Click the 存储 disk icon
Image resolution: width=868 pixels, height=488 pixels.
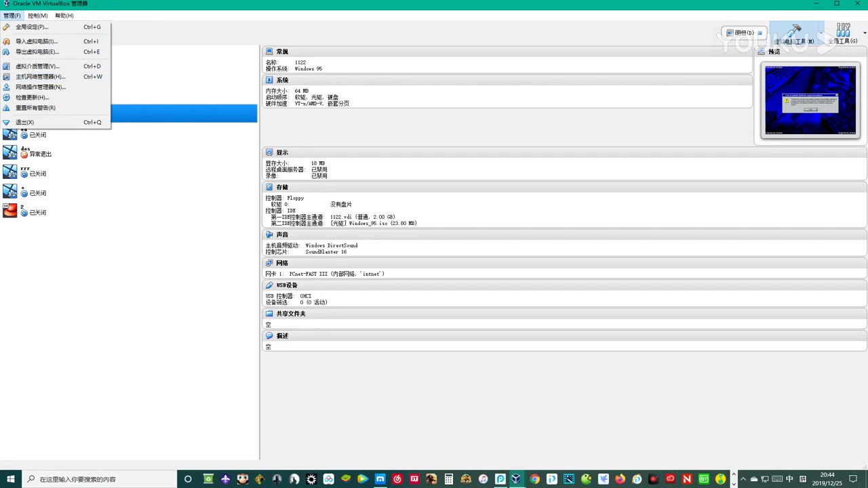[x=269, y=187]
